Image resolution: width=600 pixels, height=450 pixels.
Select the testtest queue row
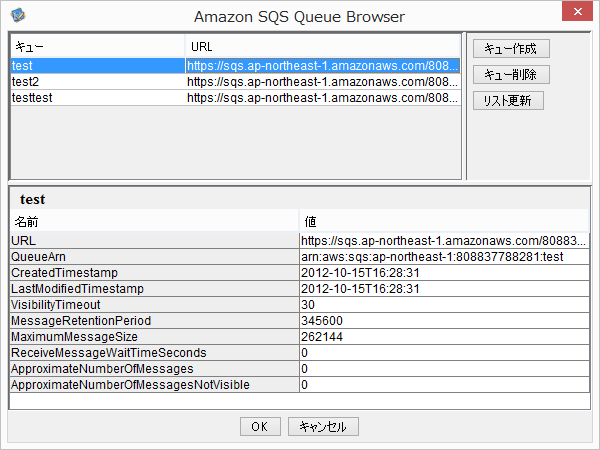[x=97, y=97]
